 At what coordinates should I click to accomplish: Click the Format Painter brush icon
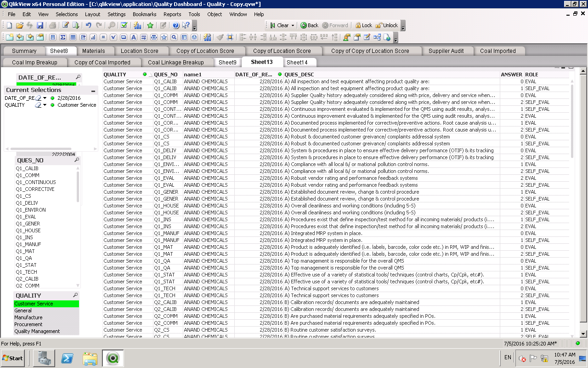[x=220, y=37]
